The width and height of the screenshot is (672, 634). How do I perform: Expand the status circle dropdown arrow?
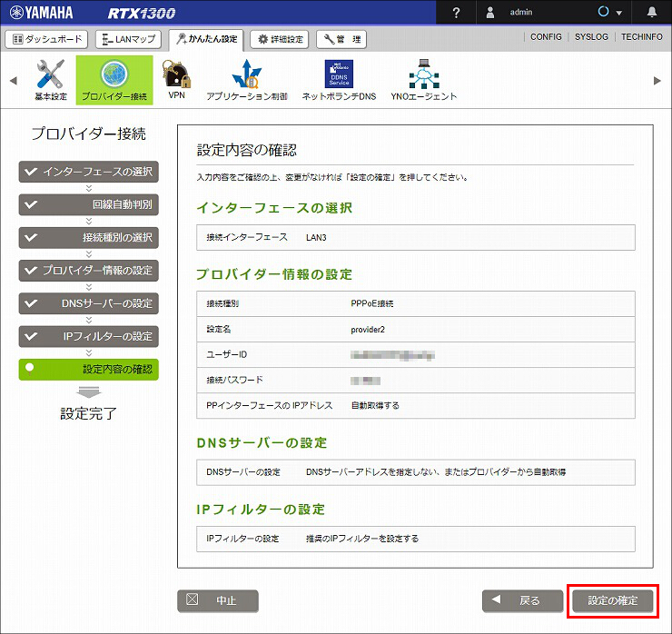tap(618, 13)
